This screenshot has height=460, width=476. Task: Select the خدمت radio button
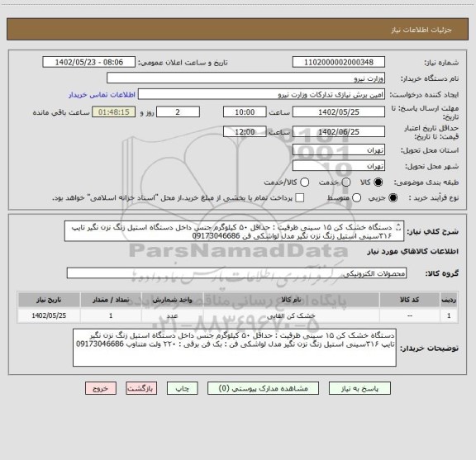[346, 182]
